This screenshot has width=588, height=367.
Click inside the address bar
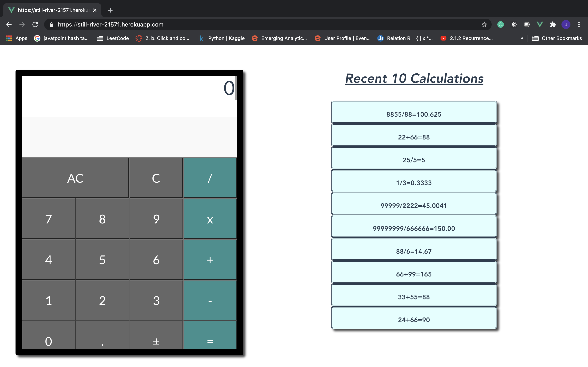coord(170,24)
